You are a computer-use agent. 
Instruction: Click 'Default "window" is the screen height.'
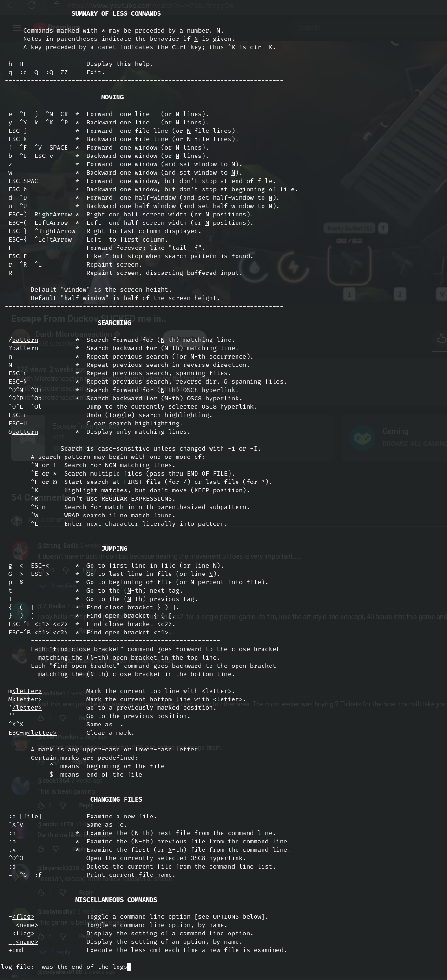pyautogui.click(x=101, y=289)
